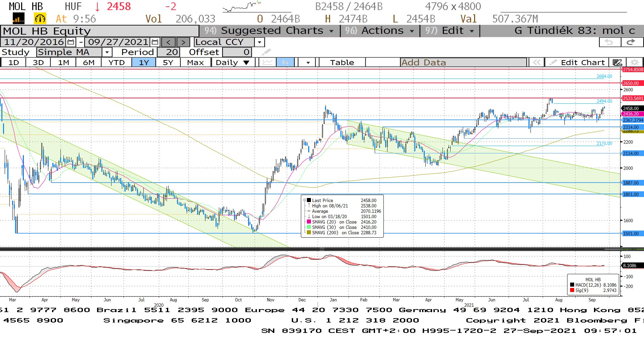Image resolution: width=644 pixels, height=344 pixels.
Task: Click the Add Data input field
Action: pos(463,62)
